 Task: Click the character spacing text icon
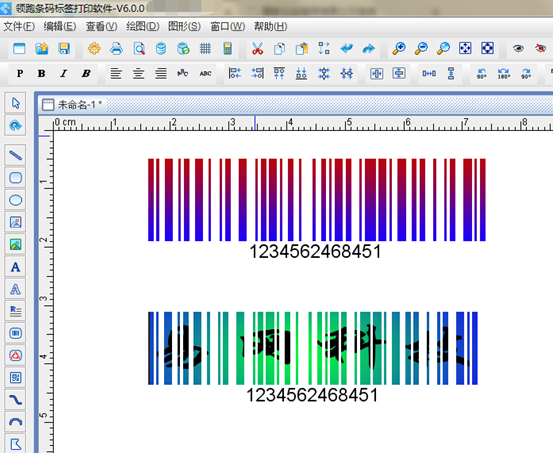183,73
